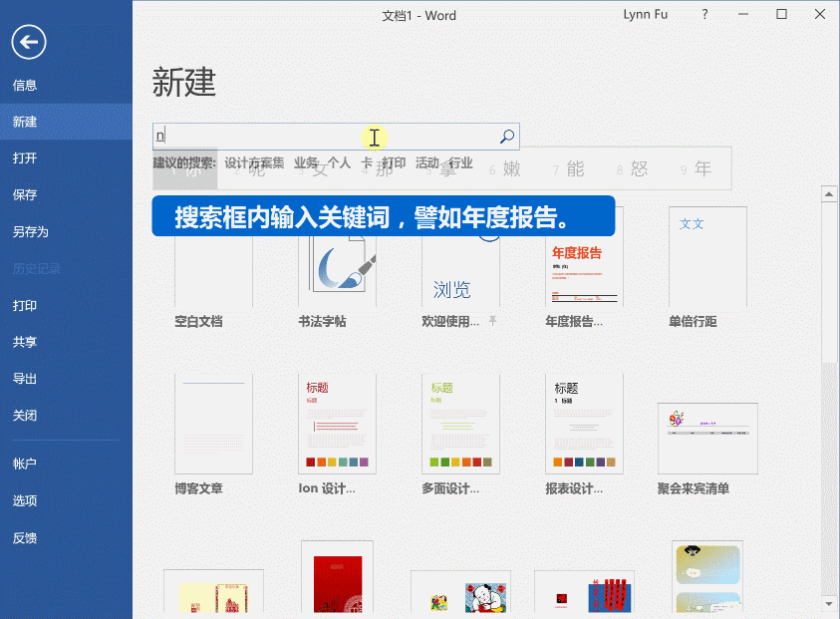840x619 pixels.
Task: Click the search magnifier icon
Action: (506, 136)
